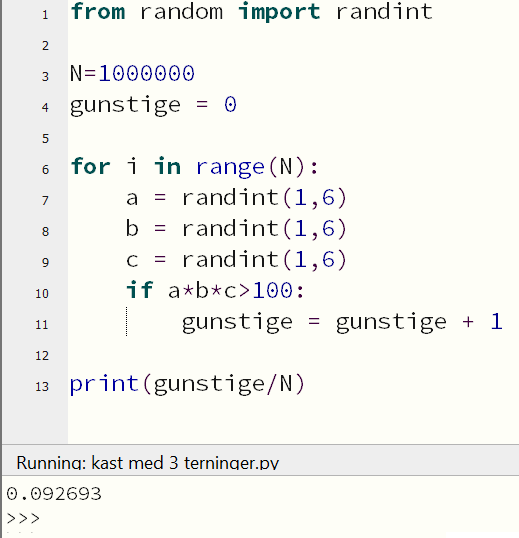
Task: Click line number 1 in the gutter
Action: (x=45, y=15)
